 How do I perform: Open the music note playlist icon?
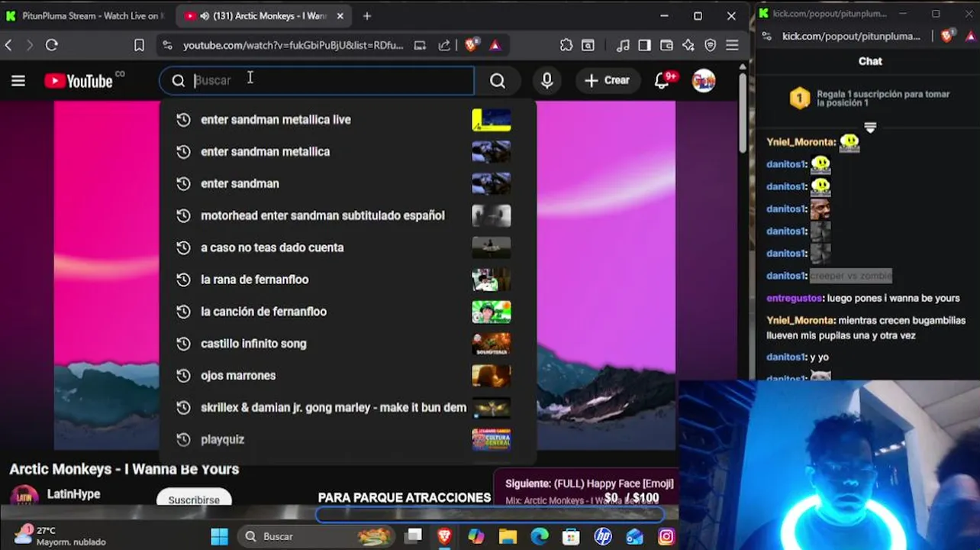(x=624, y=46)
